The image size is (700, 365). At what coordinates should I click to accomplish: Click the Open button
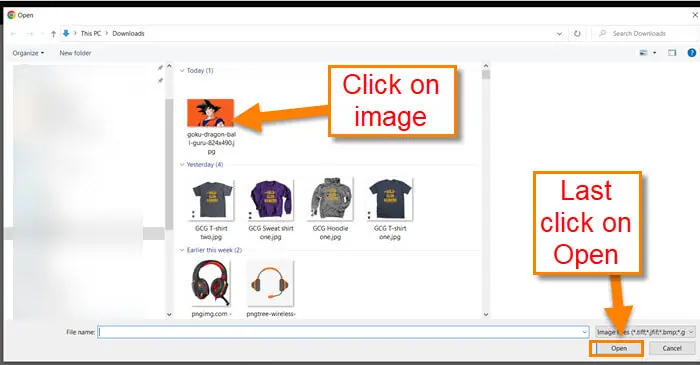[619, 348]
